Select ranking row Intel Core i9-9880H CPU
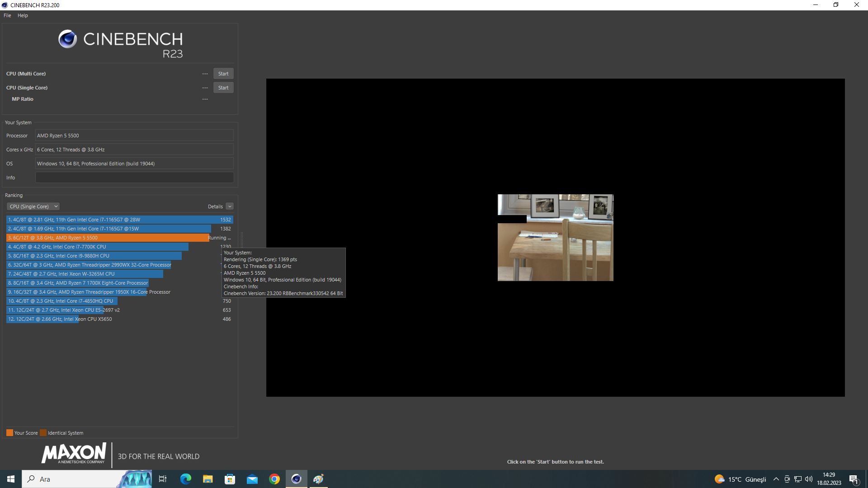Image resolution: width=868 pixels, height=488 pixels. 120,256
